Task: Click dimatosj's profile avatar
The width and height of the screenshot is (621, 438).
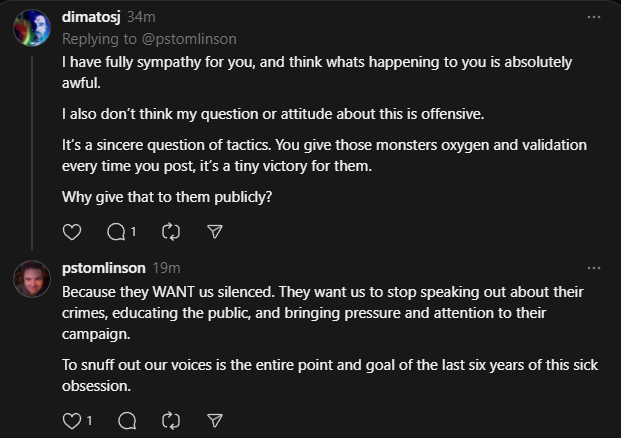Action: (x=32, y=28)
